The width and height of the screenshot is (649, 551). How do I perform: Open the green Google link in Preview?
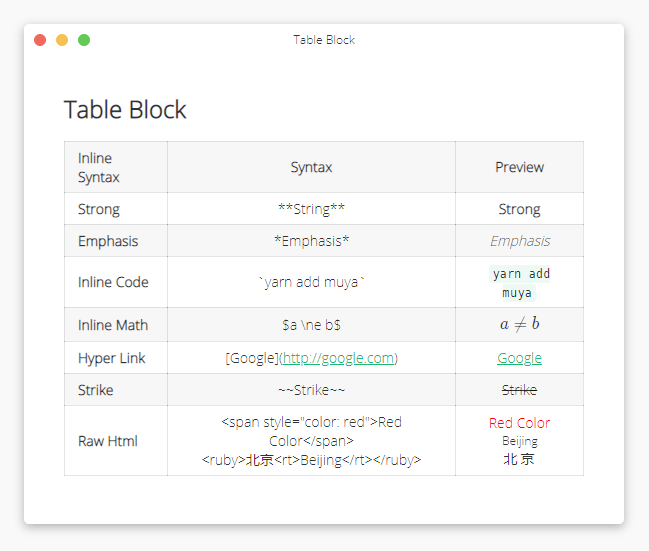[x=519, y=358]
